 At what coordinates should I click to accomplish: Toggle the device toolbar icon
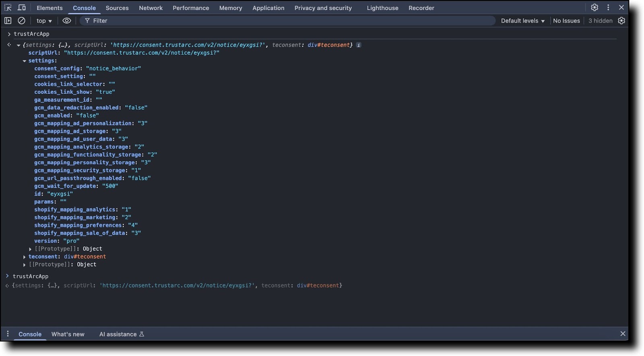pyautogui.click(x=22, y=8)
